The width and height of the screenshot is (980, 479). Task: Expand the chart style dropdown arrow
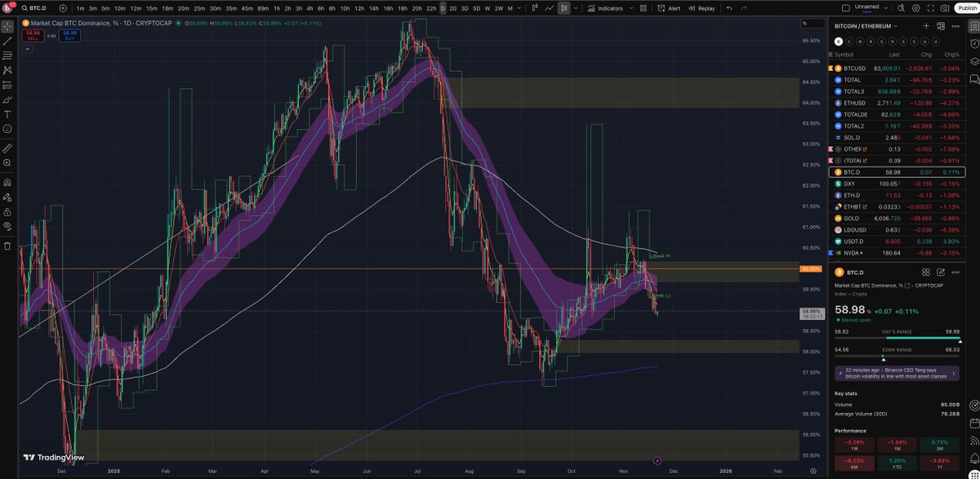(574, 8)
